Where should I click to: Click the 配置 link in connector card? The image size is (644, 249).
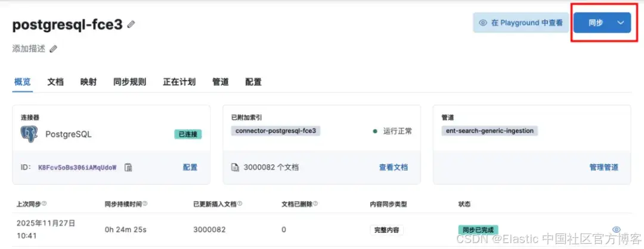[190, 167]
